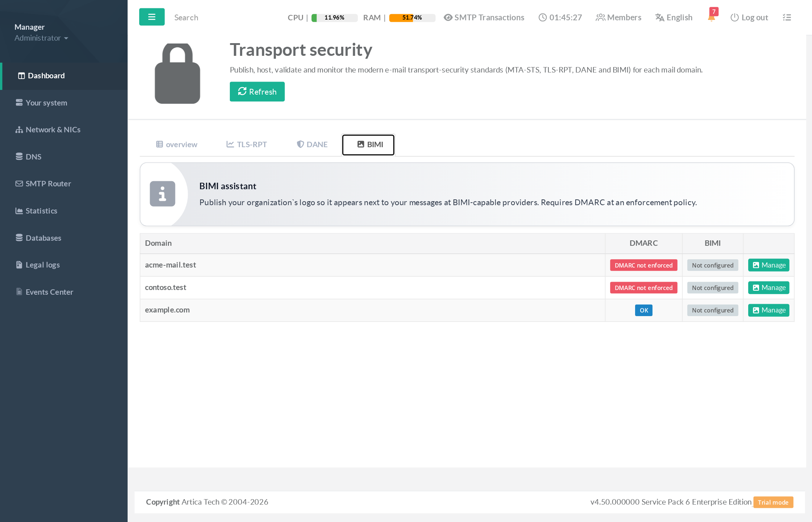The width and height of the screenshot is (812, 522).
Task: Expand the Administrator dropdown caret
Action: pyautogui.click(x=66, y=38)
